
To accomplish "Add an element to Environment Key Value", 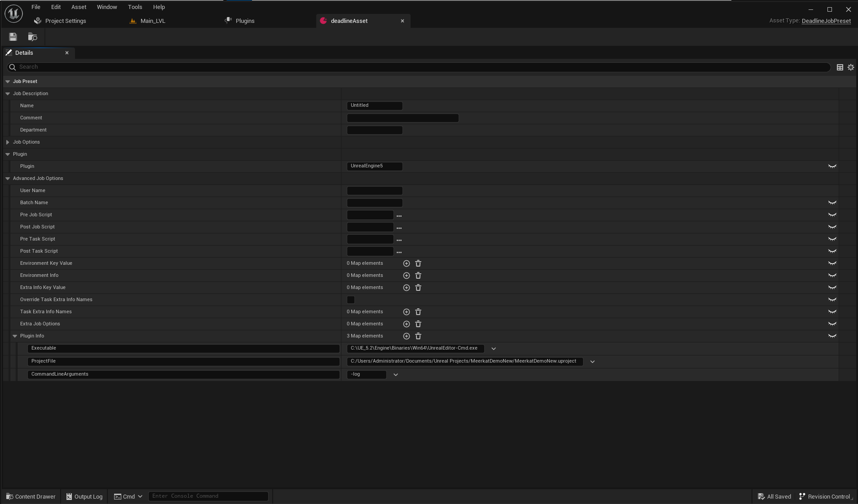I will (407, 263).
